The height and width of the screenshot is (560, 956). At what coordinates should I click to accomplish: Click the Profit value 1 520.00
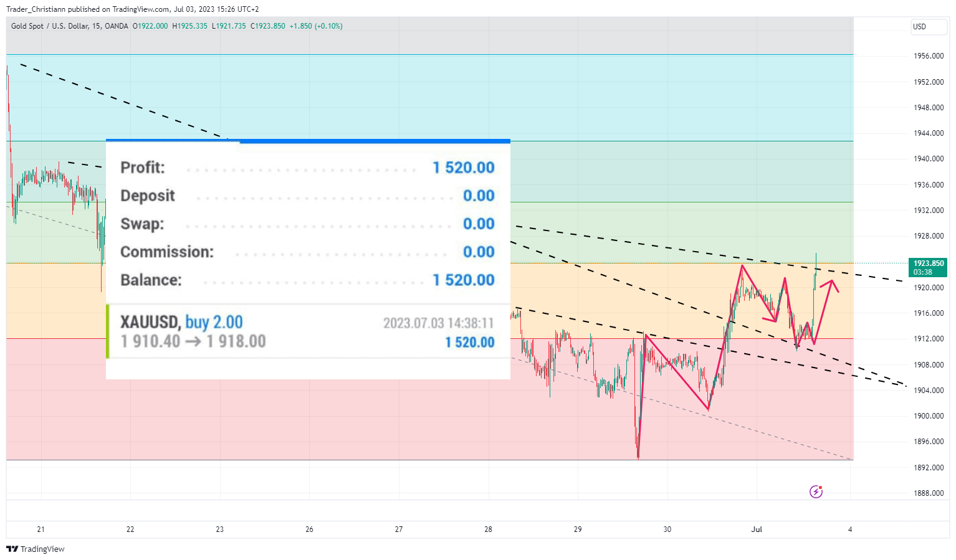[464, 168]
